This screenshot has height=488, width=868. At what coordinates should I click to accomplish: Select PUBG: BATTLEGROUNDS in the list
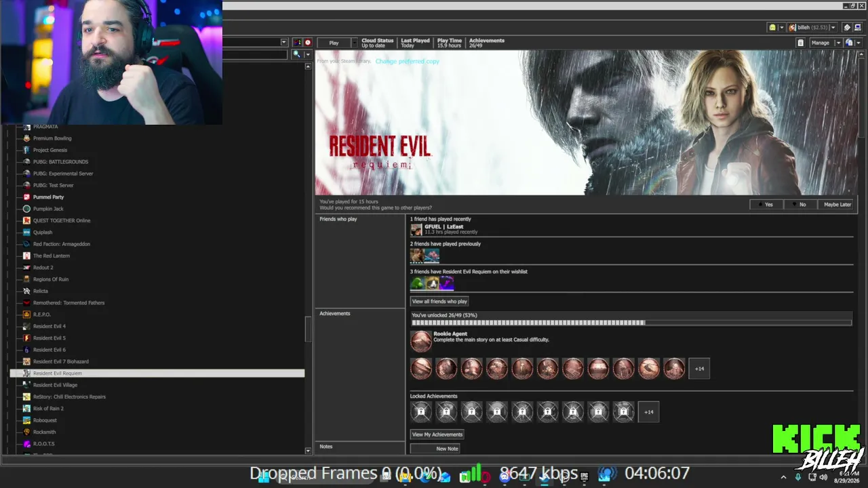(60, 162)
